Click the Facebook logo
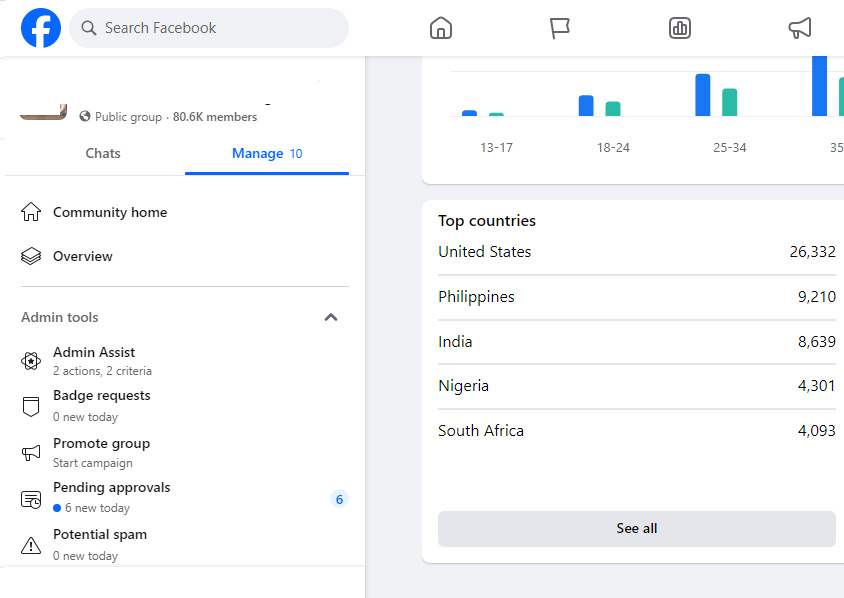 point(41,28)
